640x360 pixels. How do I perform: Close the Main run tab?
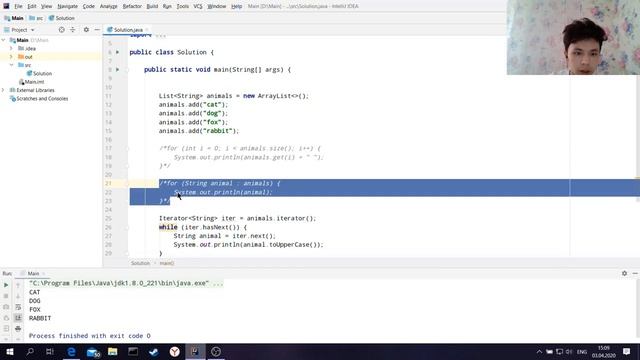pyautogui.click(x=43, y=273)
